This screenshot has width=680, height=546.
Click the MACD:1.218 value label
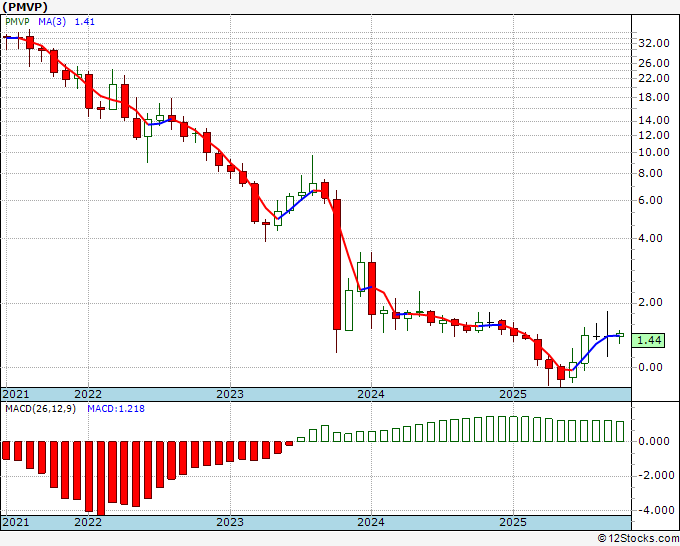point(116,409)
